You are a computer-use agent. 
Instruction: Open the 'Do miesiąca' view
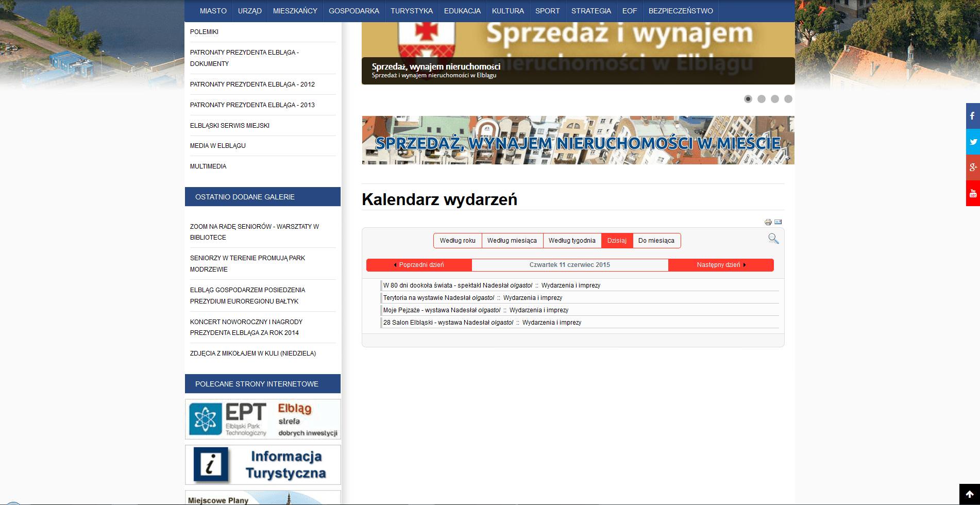(656, 241)
